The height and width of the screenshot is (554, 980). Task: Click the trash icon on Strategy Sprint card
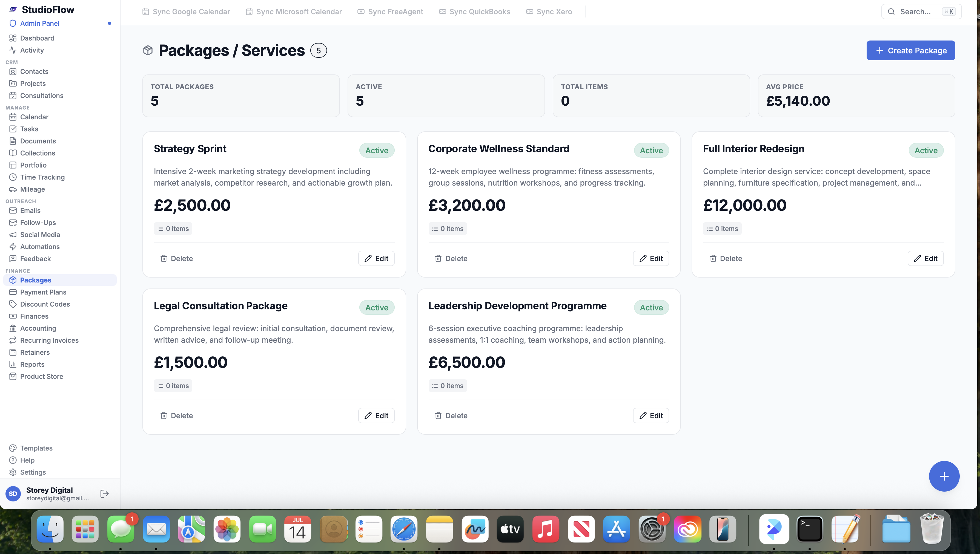tap(164, 258)
